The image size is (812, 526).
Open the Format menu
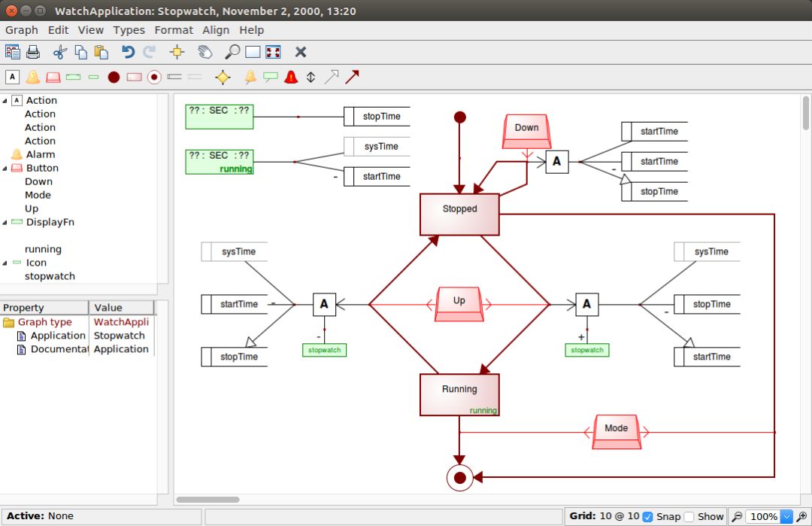coord(174,30)
